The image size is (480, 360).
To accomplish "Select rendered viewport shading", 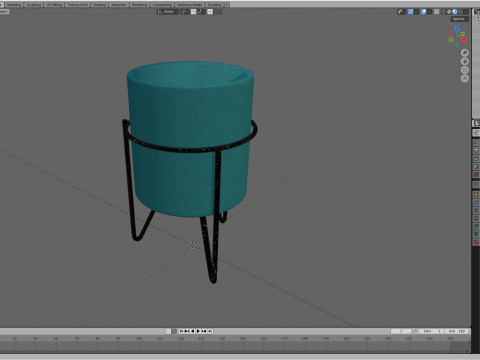I will [460, 12].
